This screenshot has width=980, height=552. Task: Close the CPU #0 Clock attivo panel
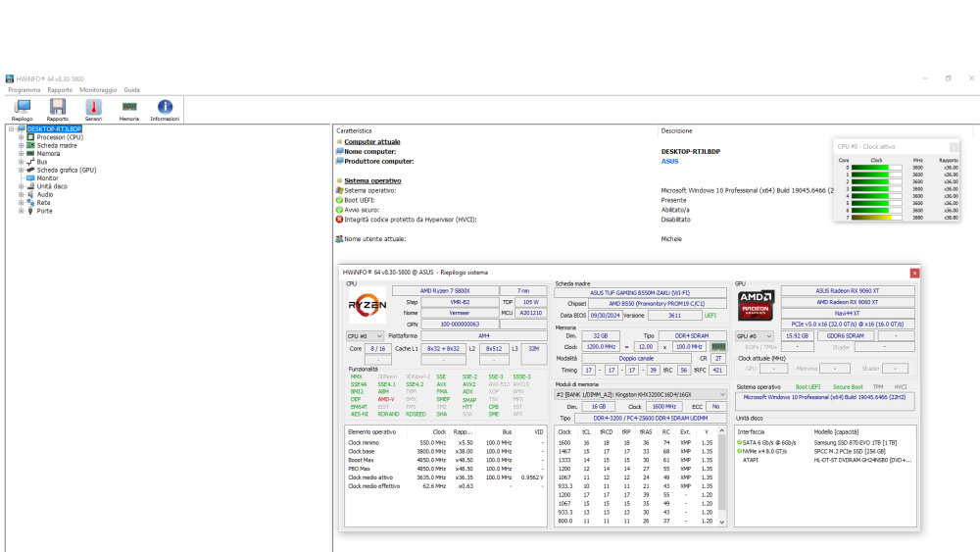pos(954,147)
